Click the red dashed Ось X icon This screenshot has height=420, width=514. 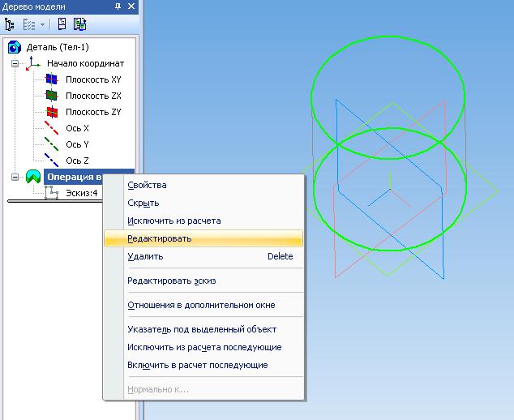tap(51, 128)
